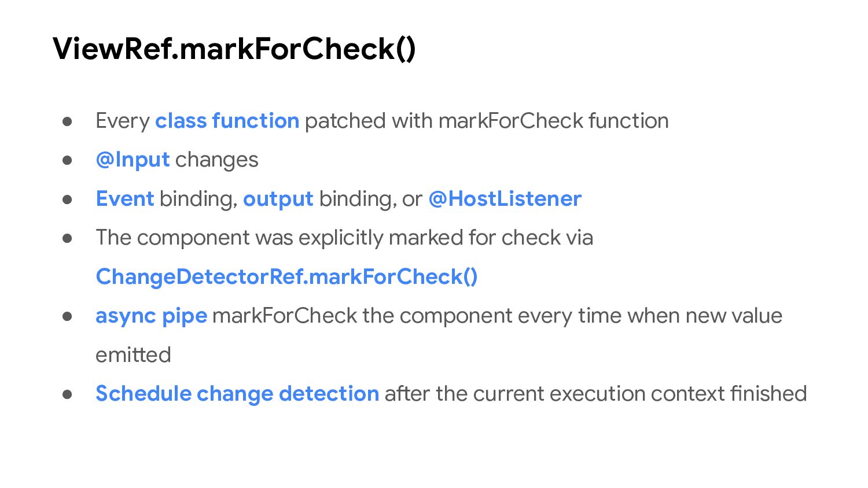Click the bullet before 'Every class function'
The width and height of the screenshot is (868, 488).
67,121
